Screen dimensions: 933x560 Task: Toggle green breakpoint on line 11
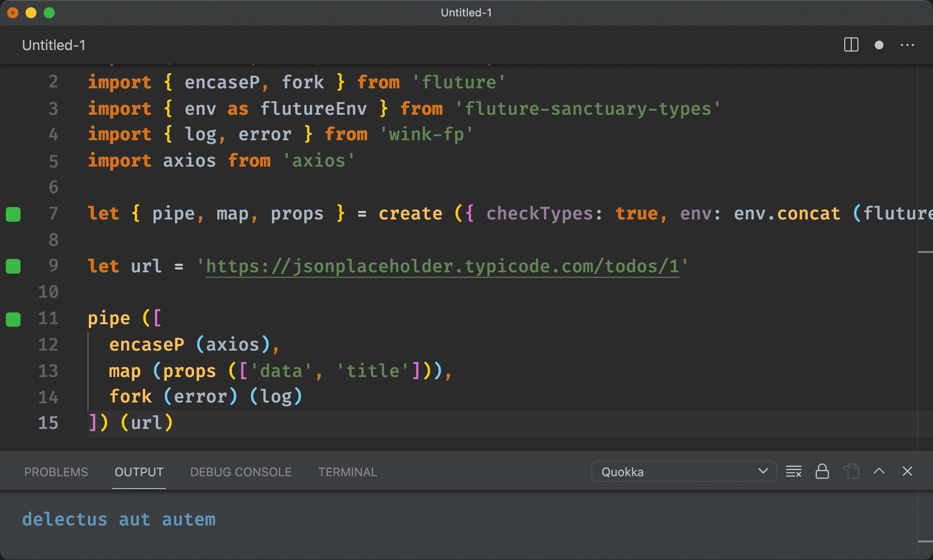tap(15, 319)
